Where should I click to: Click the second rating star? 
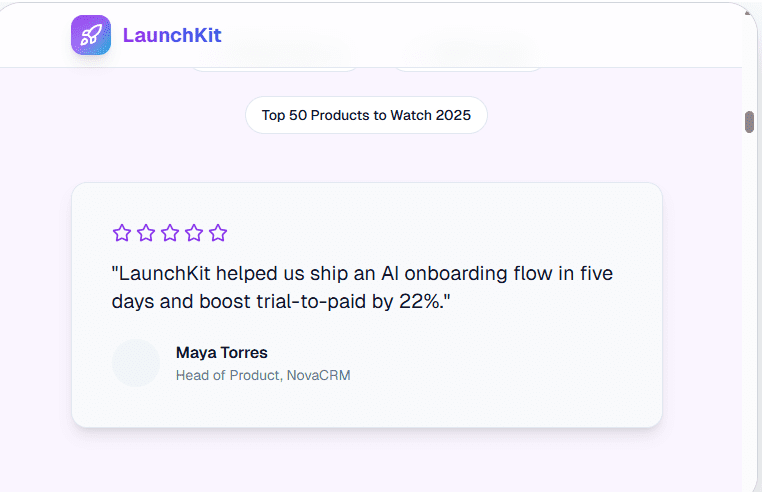tap(146, 233)
